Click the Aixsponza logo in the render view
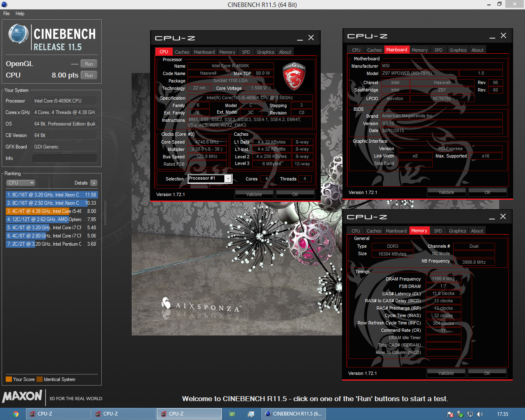Viewport: 525px width, 420px height. tap(201, 306)
